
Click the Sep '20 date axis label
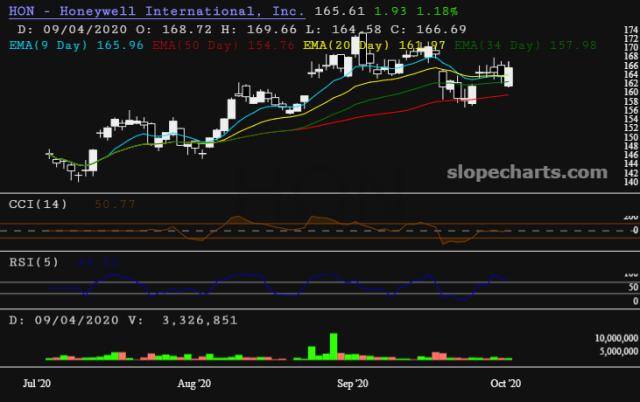[x=352, y=383]
